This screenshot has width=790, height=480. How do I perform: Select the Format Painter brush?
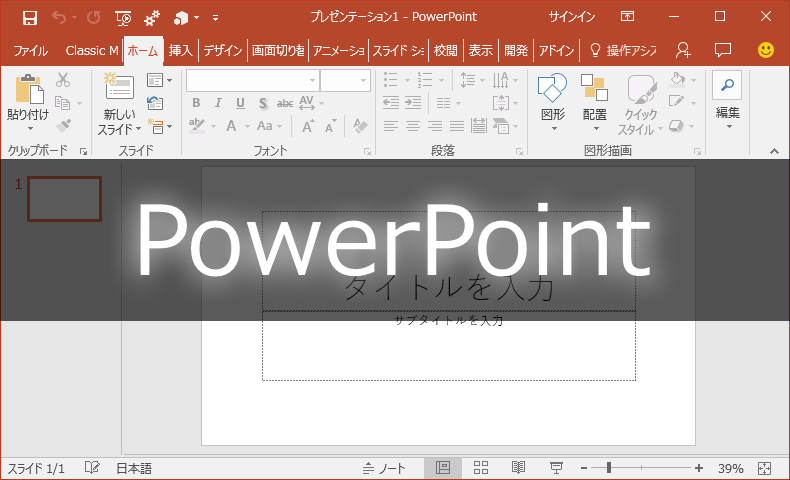coord(63,125)
